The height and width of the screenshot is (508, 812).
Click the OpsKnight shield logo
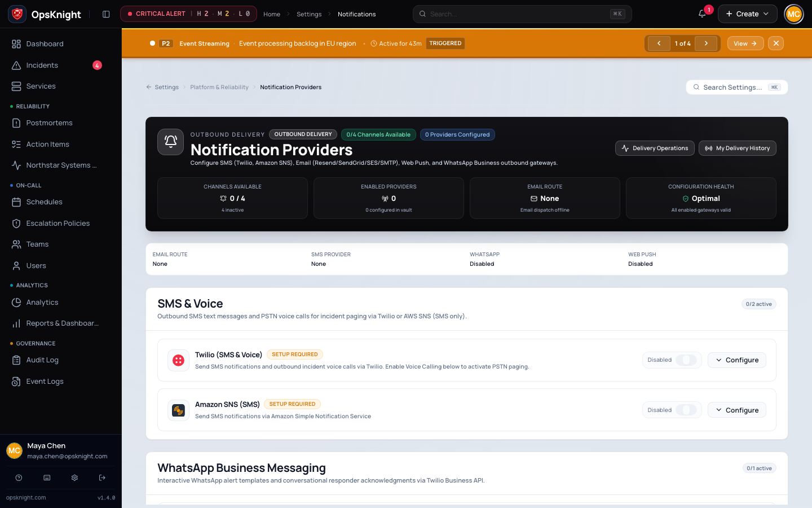[17, 14]
